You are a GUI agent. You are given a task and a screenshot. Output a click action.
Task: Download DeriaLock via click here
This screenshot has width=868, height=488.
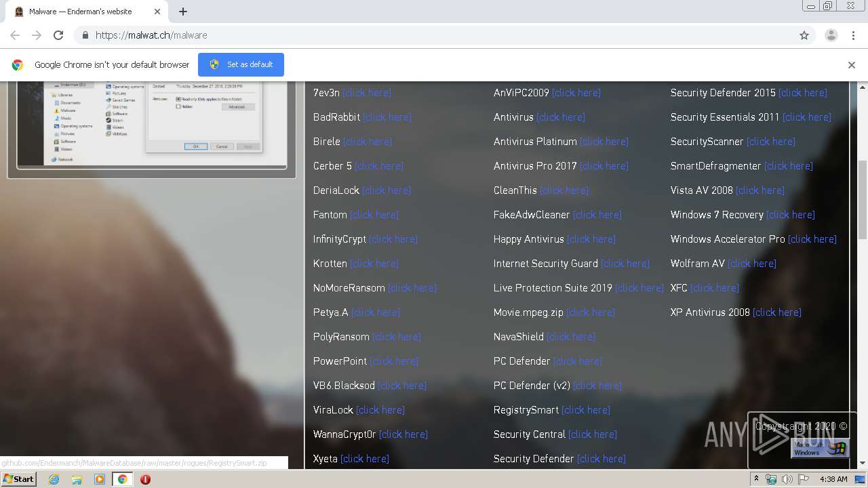click(387, 190)
